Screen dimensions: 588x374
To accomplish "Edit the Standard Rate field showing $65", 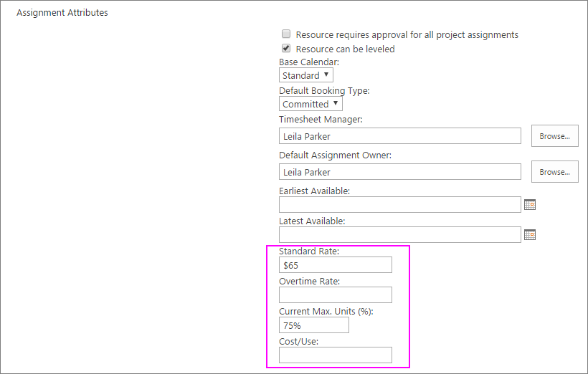I will tap(336, 265).
